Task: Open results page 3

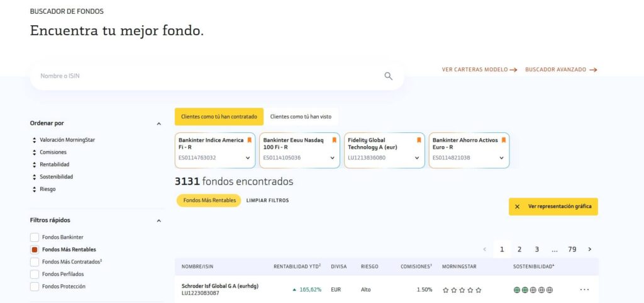Action: pyautogui.click(x=537, y=249)
